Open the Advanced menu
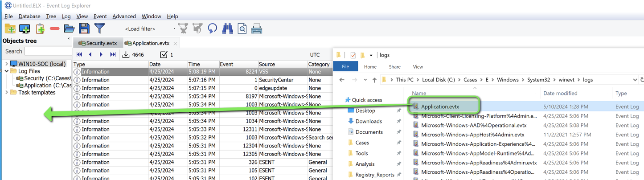 pyautogui.click(x=124, y=16)
